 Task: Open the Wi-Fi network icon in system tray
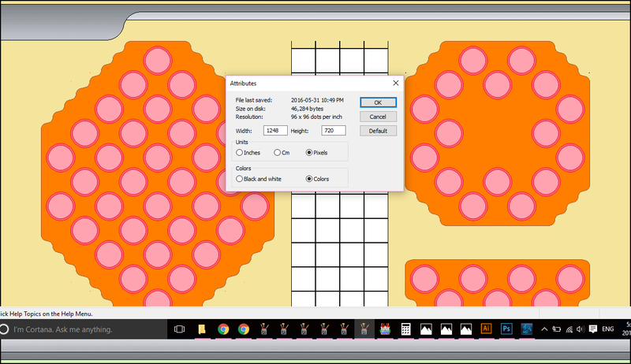click(569, 329)
